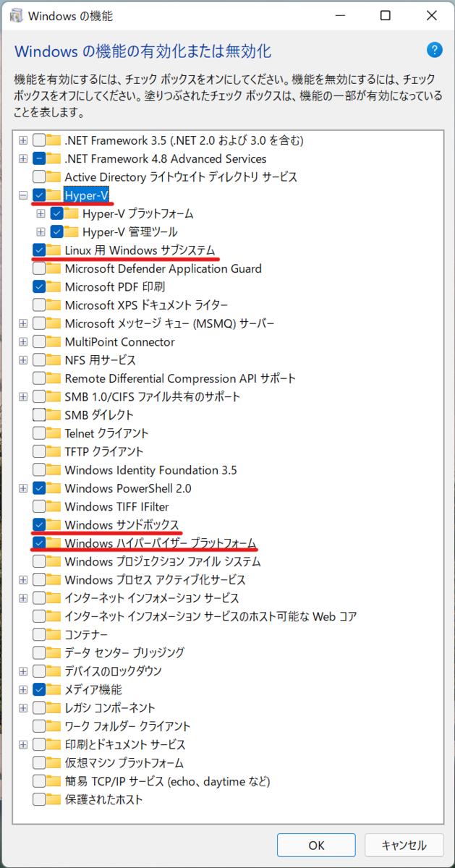Confirm with the OK button
The width and height of the screenshot is (455, 868).
click(316, 845)
